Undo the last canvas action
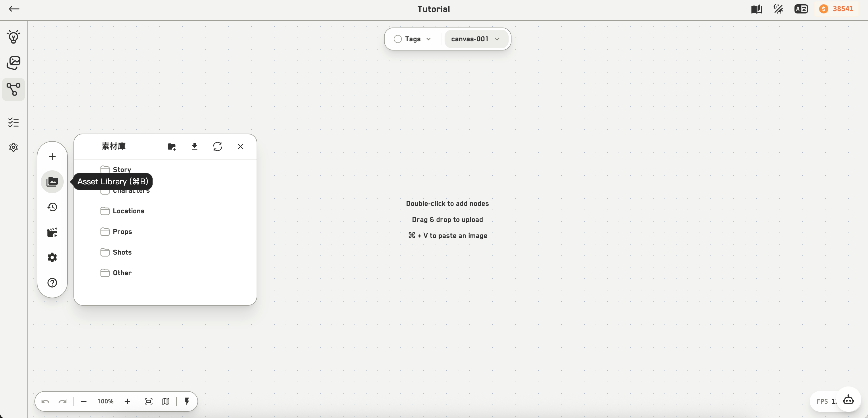This screenshot has width=868, height=418. click(x=45, y=401)
